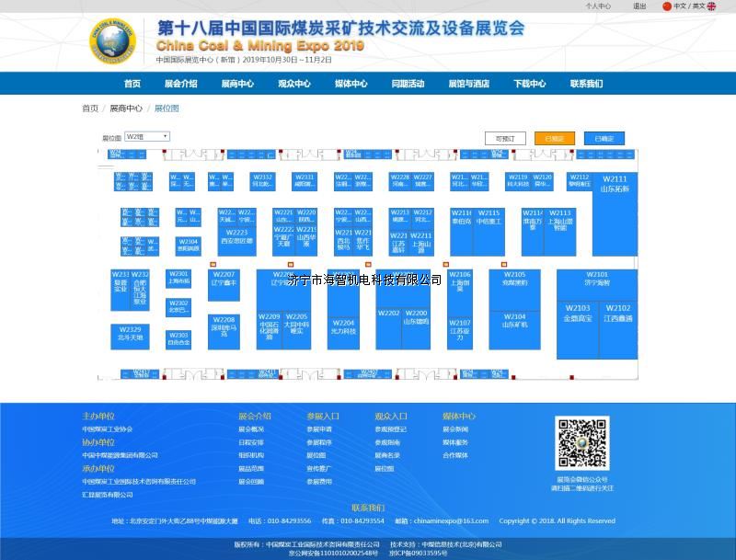Click the blue 已确定 legend button
Image resolution: width=736 pixels, height=560 pixels.
(604, 139)
